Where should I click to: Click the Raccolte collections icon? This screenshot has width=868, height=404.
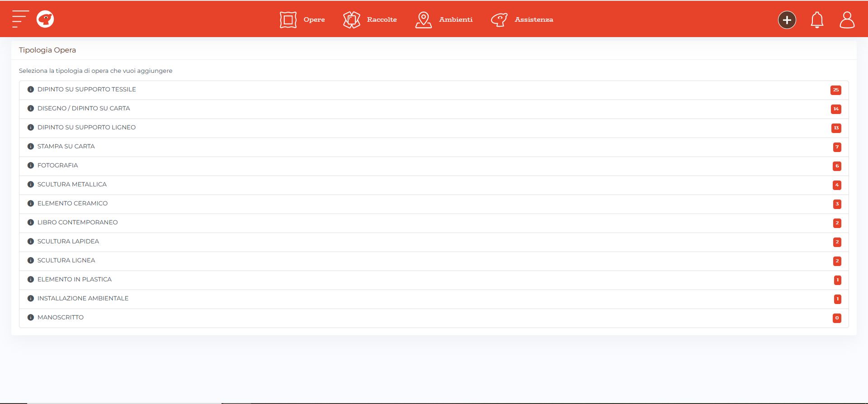[351, 19]
